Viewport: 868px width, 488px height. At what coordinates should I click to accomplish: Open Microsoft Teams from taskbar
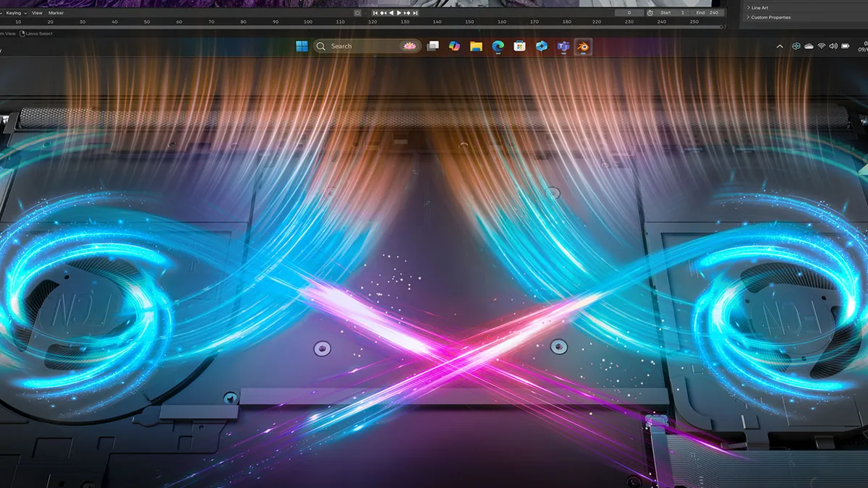[563, 46]
